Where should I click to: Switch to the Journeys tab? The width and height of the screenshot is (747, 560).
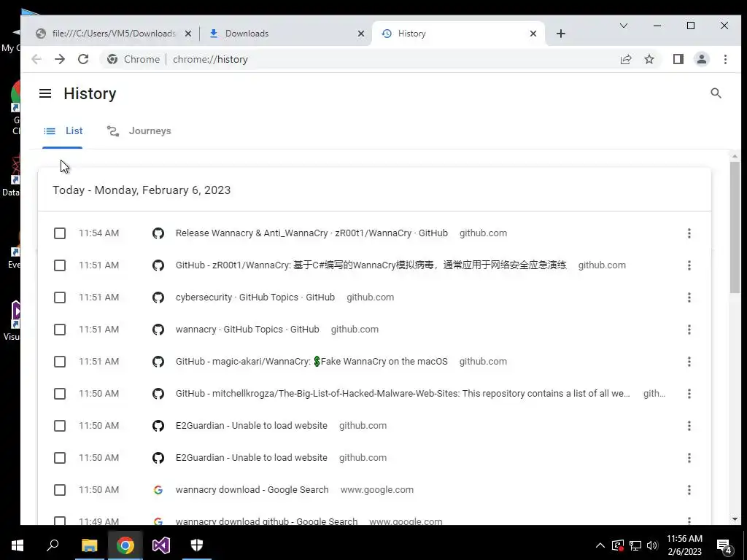[139, 131]
